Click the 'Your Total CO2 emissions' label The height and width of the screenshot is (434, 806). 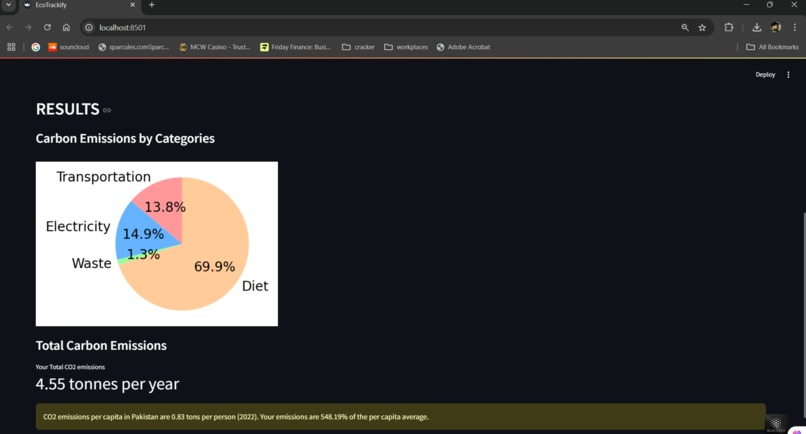coord(70,367)
